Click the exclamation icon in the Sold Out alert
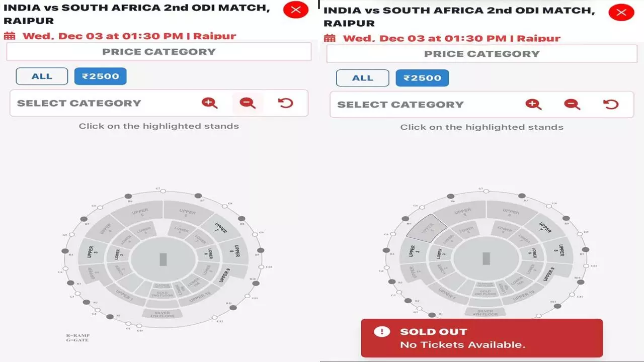The image size is (644, 362). pos(382,331)
